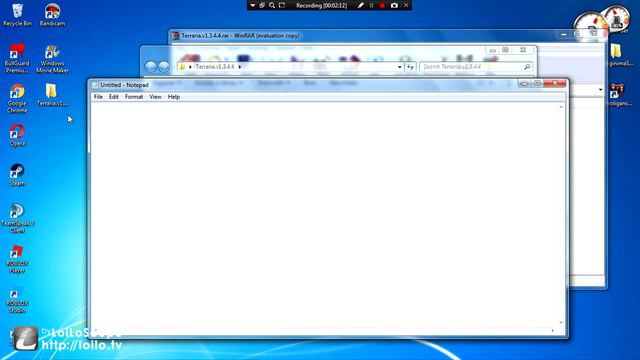This screenshot has width=640, height=360.
Task: Click the Notepad vertical scrollbar up arrow
Action: pyautogui.click(x=561, y=107)
